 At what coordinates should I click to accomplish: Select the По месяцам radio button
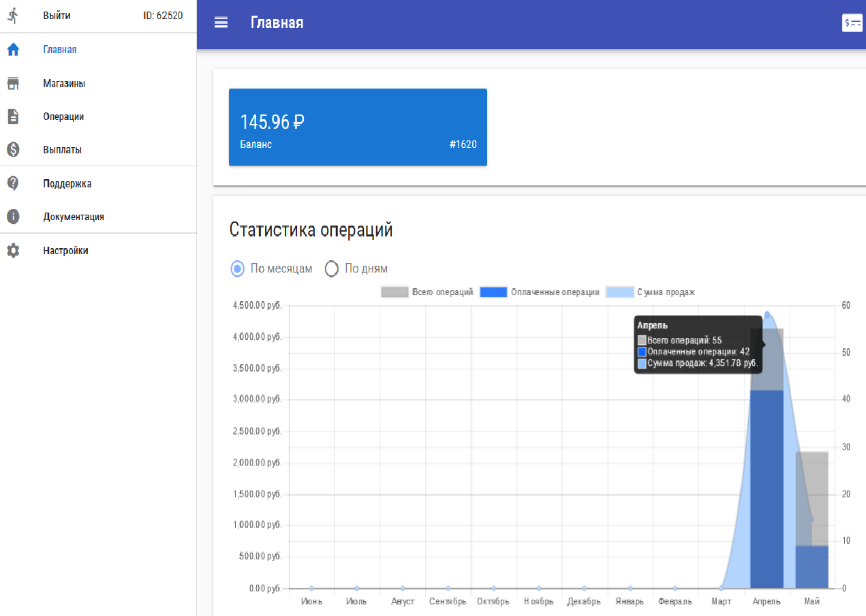pyautogui.click(x=237, y=268)
